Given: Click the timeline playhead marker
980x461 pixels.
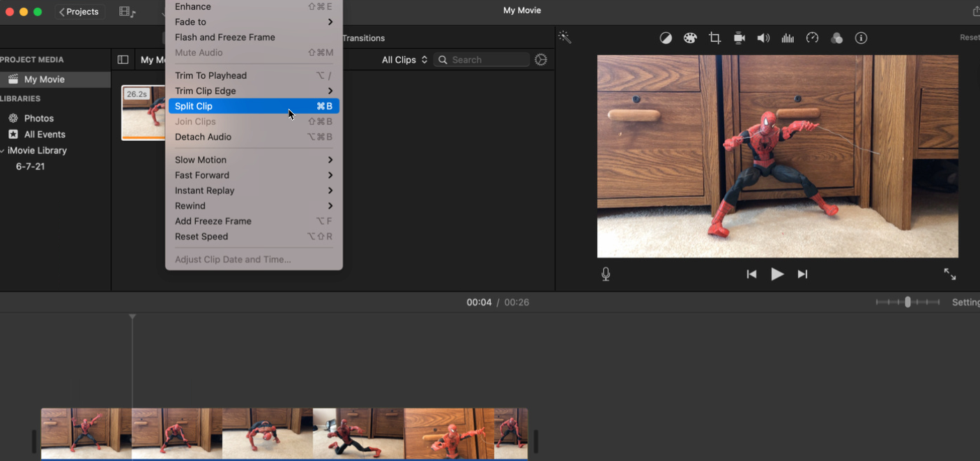Looking at the screenshot, I should pos(132,317).
